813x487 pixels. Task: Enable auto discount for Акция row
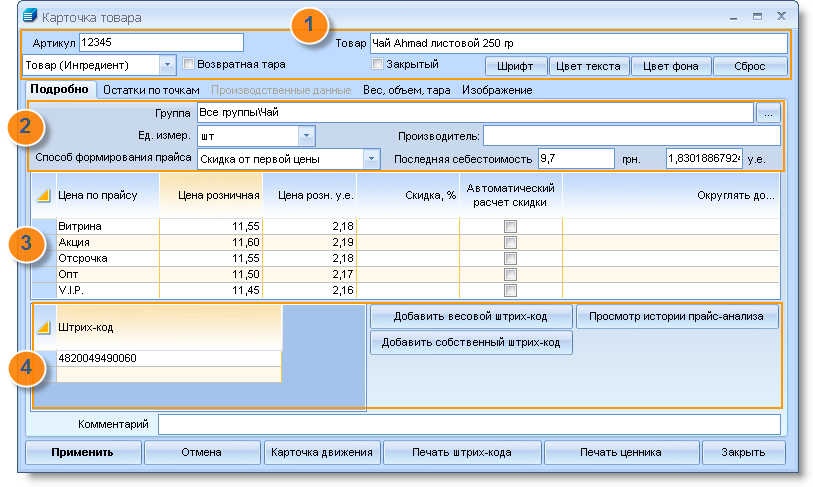tap(510, 242)
